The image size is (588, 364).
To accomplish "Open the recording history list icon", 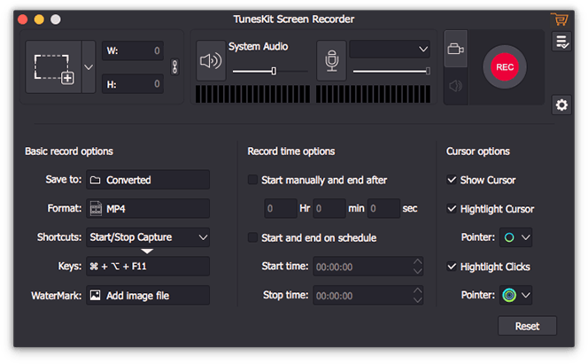I will [561, 42].
